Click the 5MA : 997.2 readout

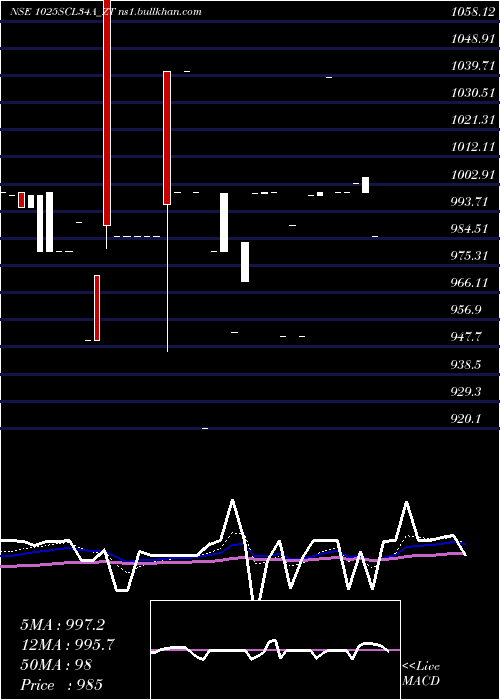tap(63, 625)
